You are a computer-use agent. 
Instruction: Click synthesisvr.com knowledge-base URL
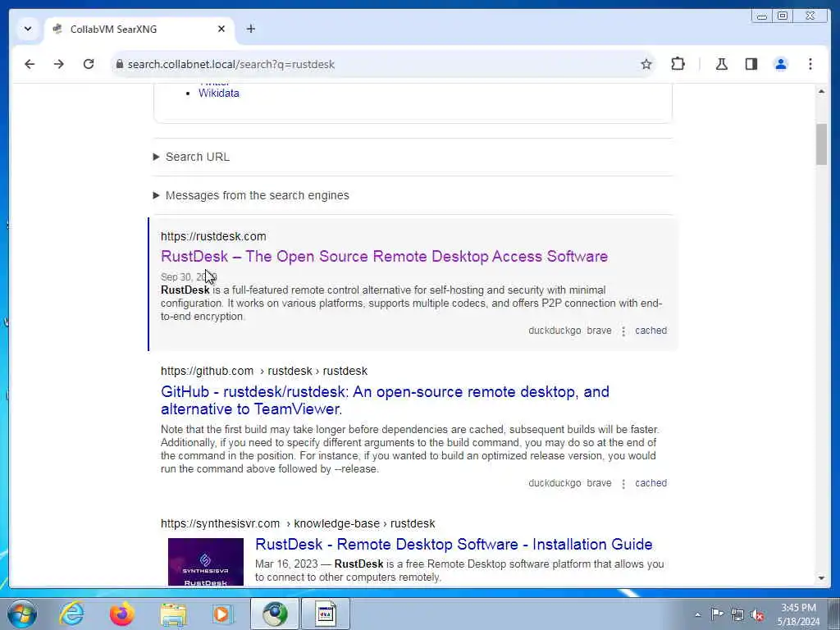(298, 523)
